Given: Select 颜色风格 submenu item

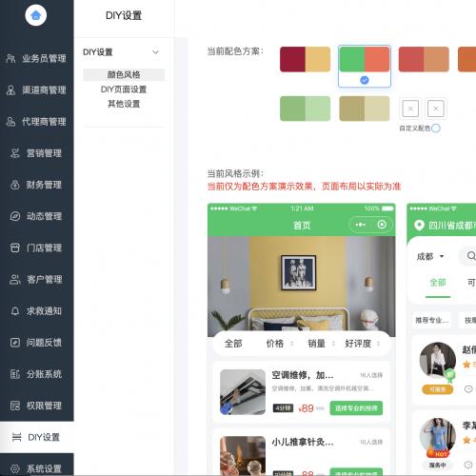Looking at the screenshot, I should click(x=124, y=74).
